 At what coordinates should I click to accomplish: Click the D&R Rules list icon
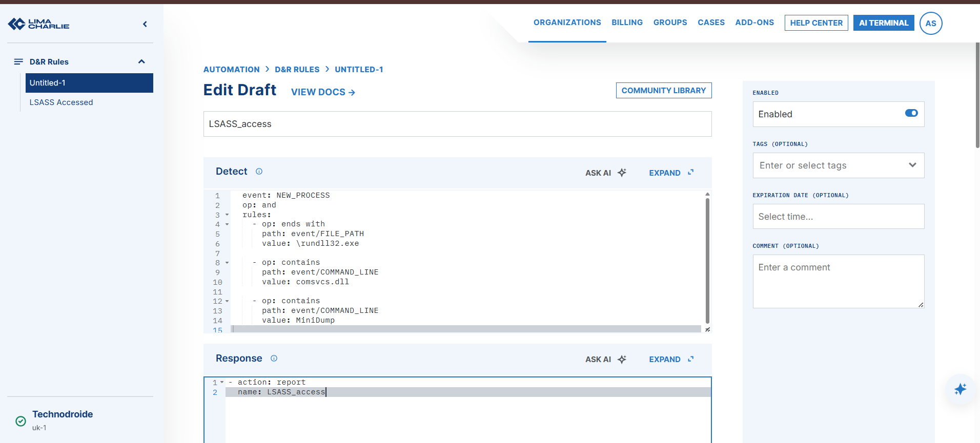(18, 61)
